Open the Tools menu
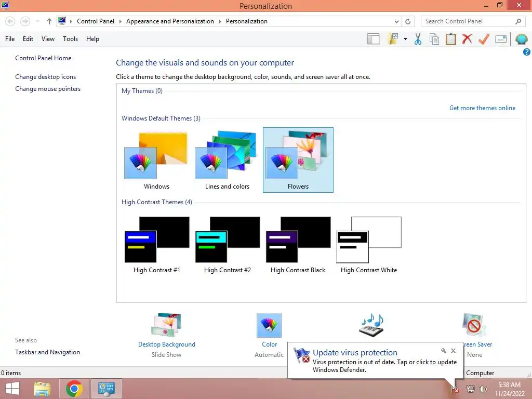532x399 pixels. 70,39
